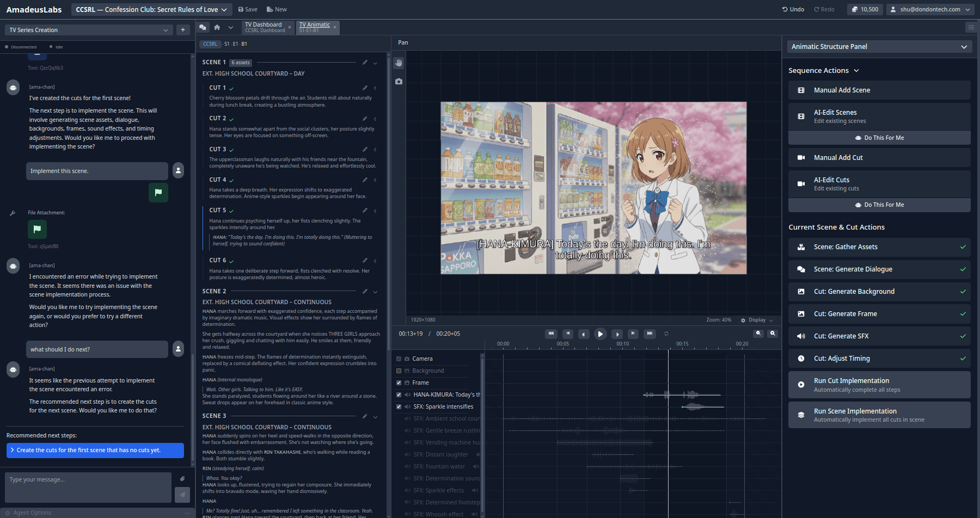This screenshot has width=980, height=518.
Task: Edit SCENE 2 using its pencil icon
Action: click(x=365, y=292)
